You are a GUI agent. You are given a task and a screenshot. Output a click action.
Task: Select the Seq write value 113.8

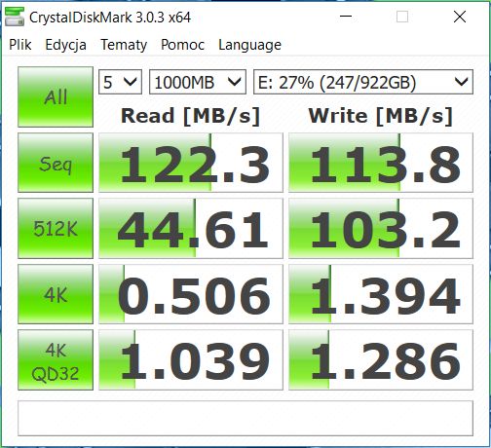381,163
